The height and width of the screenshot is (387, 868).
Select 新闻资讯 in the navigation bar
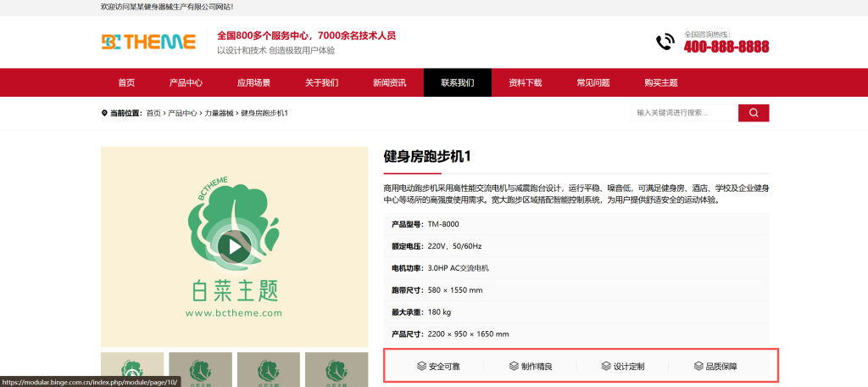pos(390,82)
